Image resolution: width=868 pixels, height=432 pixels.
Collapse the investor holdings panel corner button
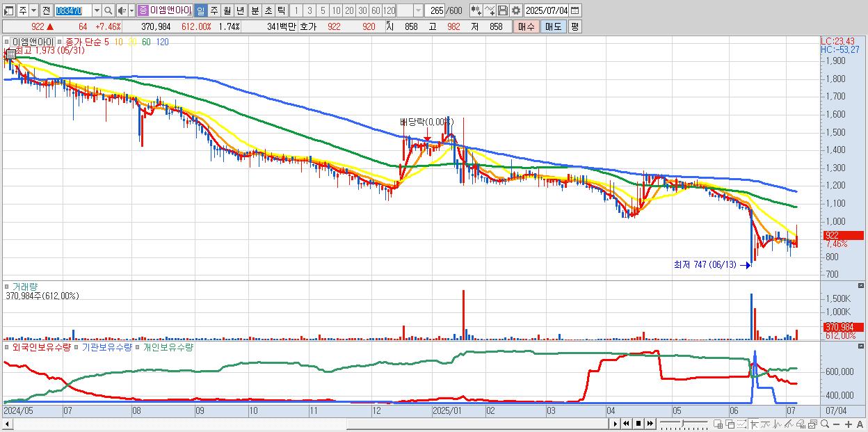coord(861,345)
